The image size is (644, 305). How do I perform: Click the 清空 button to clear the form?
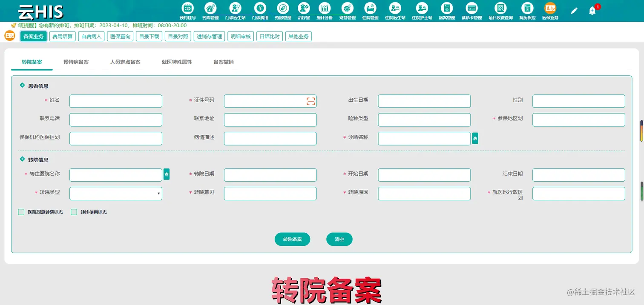(x=339, y=239)
